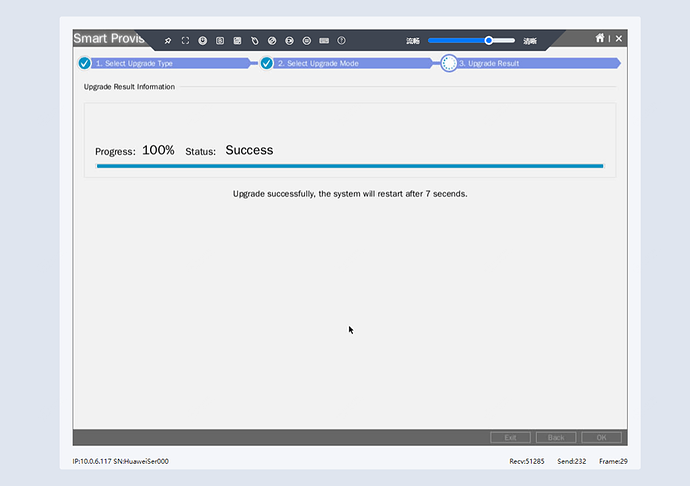The width and height of the screenshot is (690, 486).
Task: Go to Home using the house icon
Action: tap(600, 38)
